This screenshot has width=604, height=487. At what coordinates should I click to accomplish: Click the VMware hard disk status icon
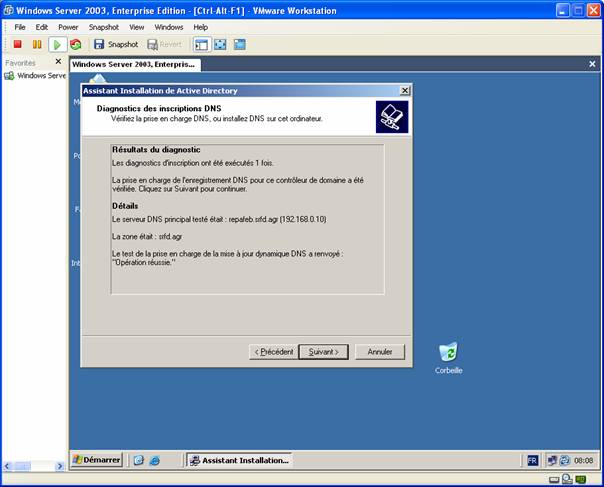pos(554,480)
